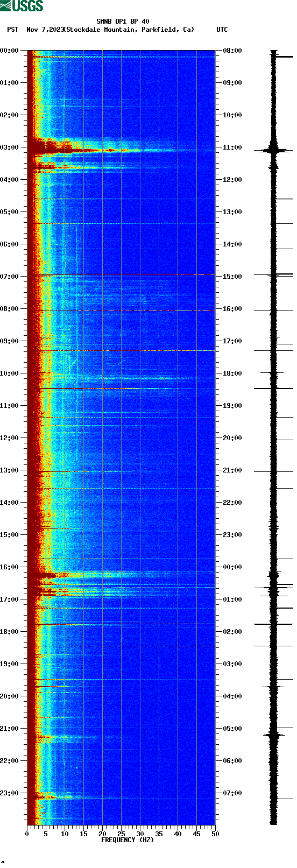Viewport: 297px width, 868px height.
Task: Click the 03:00 label on the PST axis
Action: click(x=9, y=147)
